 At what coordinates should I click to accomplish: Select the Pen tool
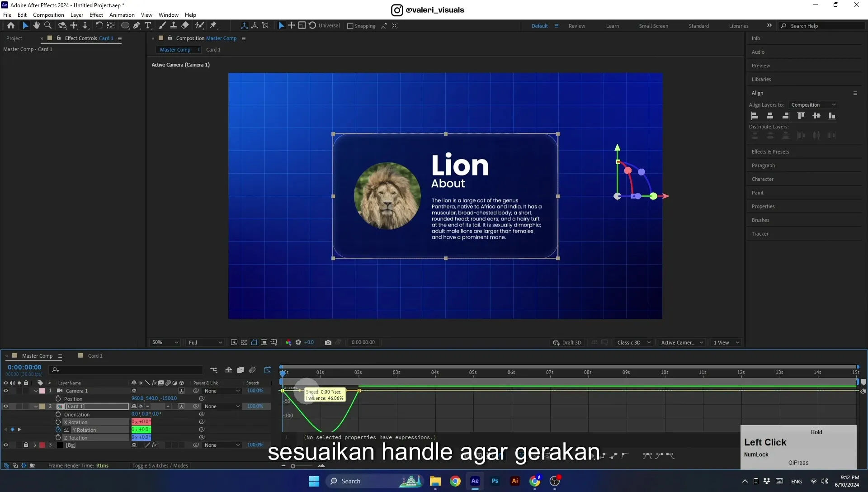click(x=137, y=26)
